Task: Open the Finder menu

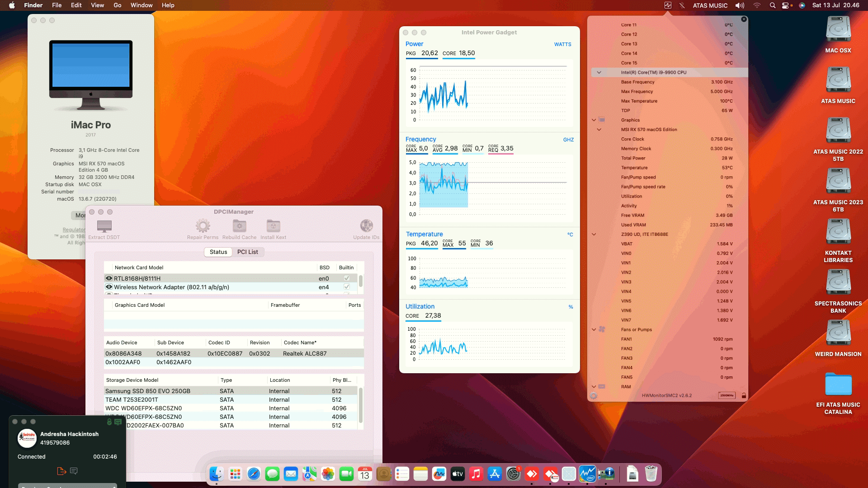Action: [33, 5]
